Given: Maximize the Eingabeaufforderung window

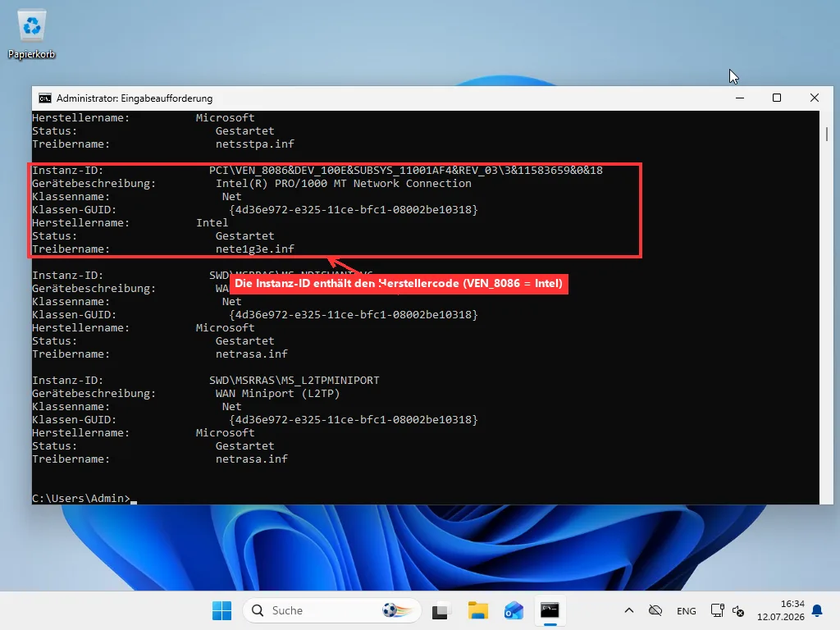Looking at the screenshot, I should pos(777,98).
